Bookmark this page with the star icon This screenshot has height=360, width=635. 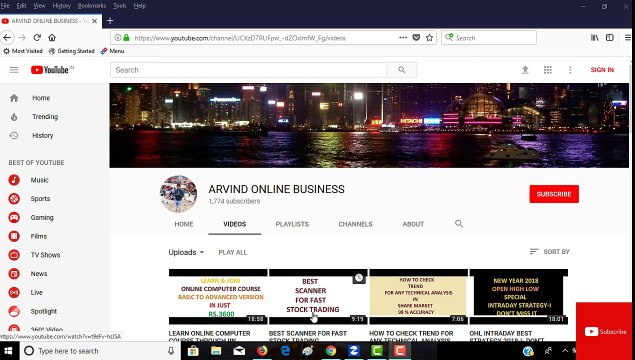coord(429,38)
